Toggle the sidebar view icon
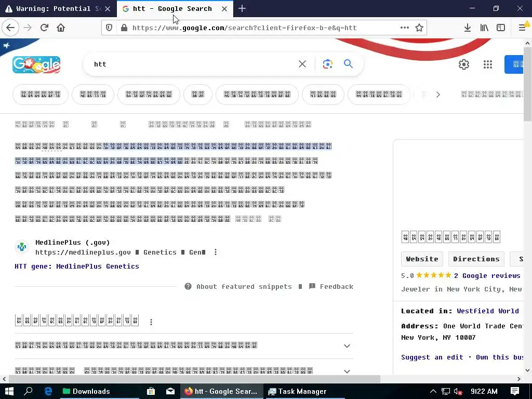 coord(501,28)
